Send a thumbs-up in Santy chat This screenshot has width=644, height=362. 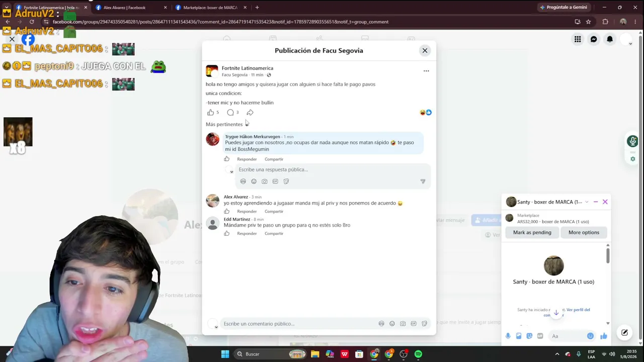click(x=604, y=336)
